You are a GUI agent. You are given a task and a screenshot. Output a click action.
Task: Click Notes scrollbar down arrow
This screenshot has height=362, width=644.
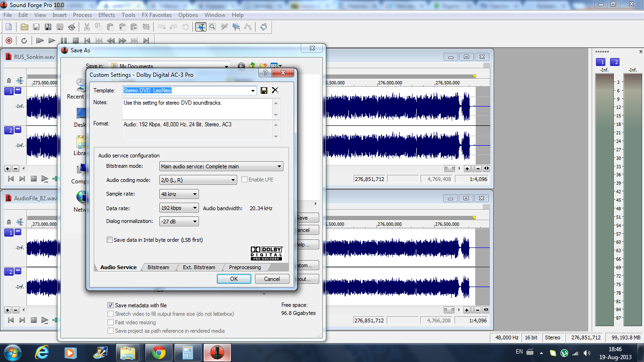276,116
